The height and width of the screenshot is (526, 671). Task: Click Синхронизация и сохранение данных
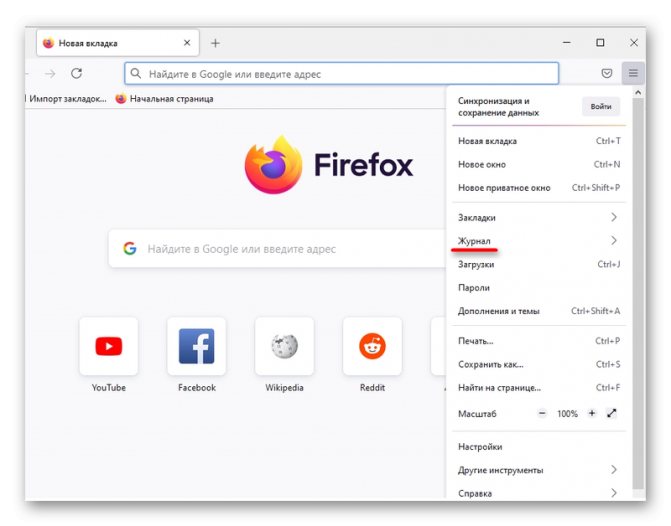coord(498,107)
